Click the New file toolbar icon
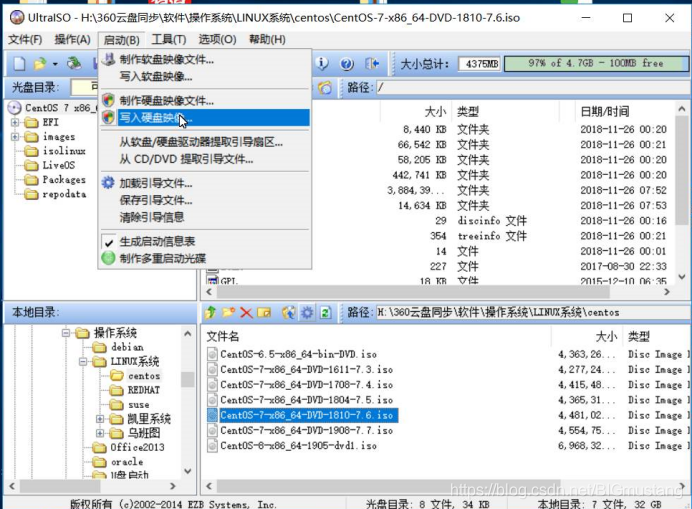Image resolution: width=692 pixels, height=509 pixels. pos(19,64)
